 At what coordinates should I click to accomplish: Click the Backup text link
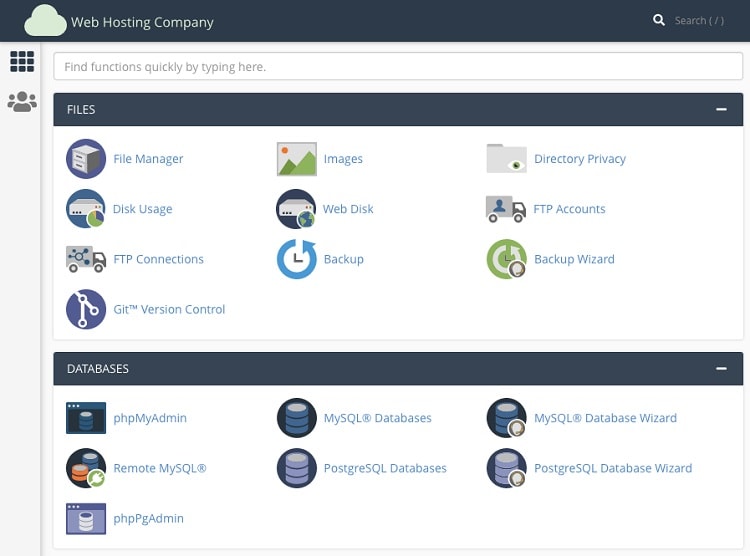point(343,259)
